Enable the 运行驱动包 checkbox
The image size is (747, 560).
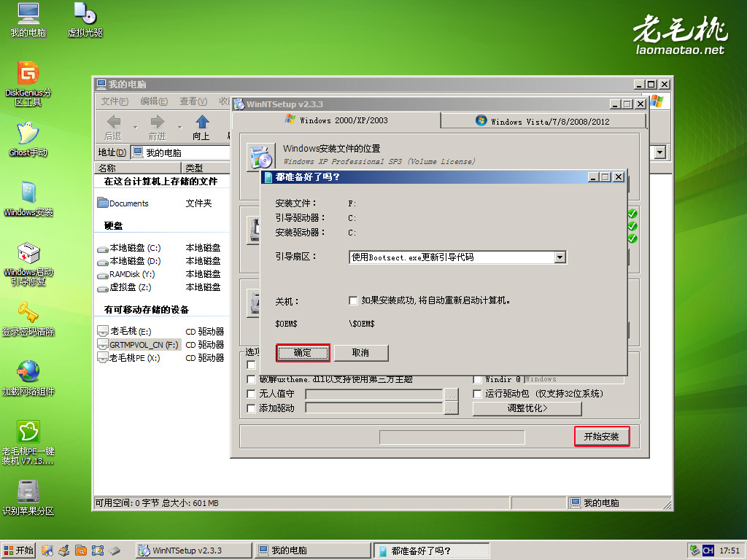(477, 394)
